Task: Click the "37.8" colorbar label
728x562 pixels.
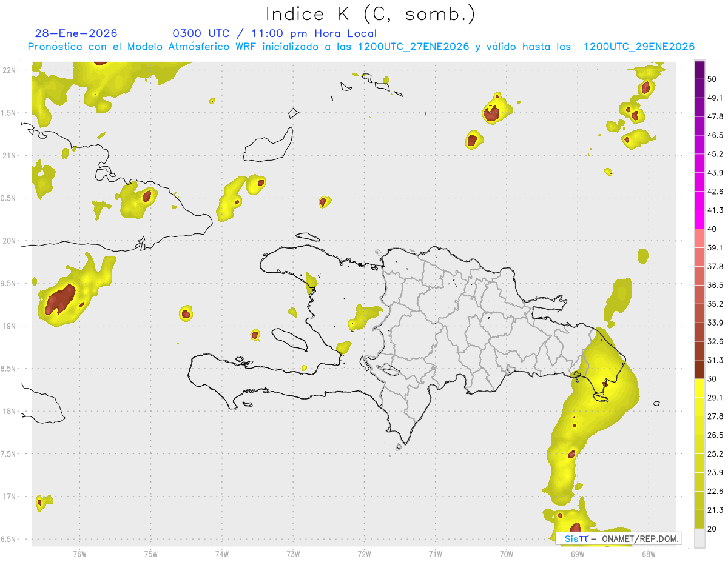Action: pyautogui.click(x=715, y=267)
